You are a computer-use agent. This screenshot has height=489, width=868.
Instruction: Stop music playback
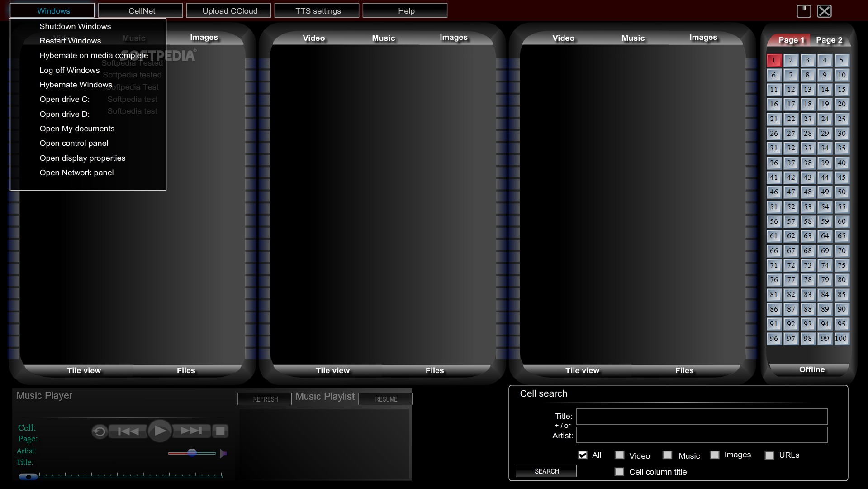click(220, 431)
